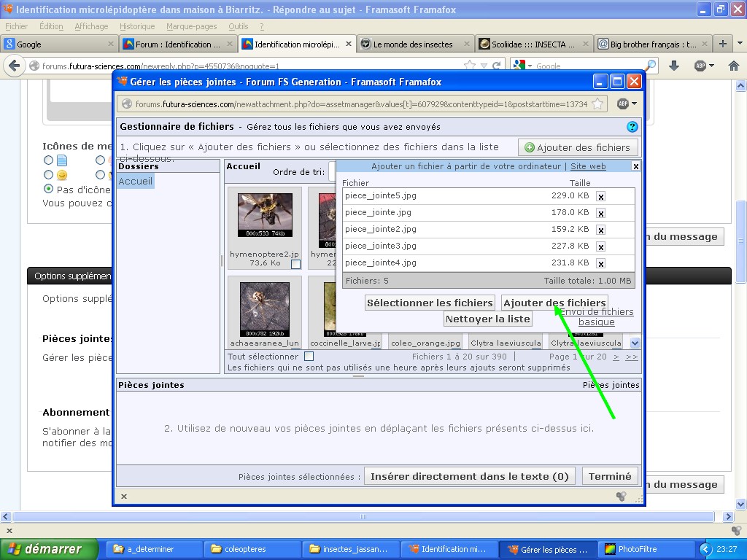Remove piece_jointe.jpg from the upload list
Image resolution: width=747 pixels, height=560 pixels.
[x=601, y=214]
